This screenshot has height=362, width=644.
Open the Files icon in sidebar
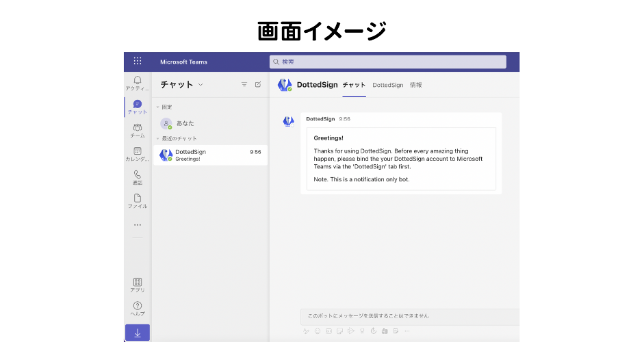137,201
